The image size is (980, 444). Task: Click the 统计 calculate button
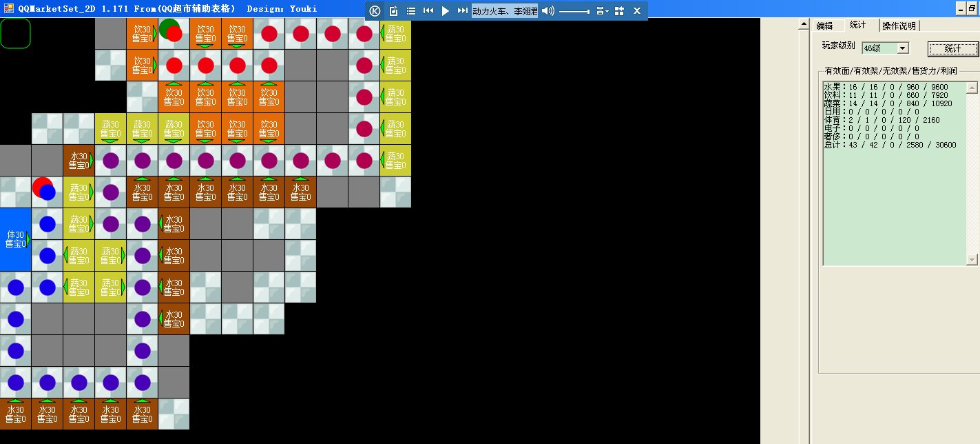point(952,48)
